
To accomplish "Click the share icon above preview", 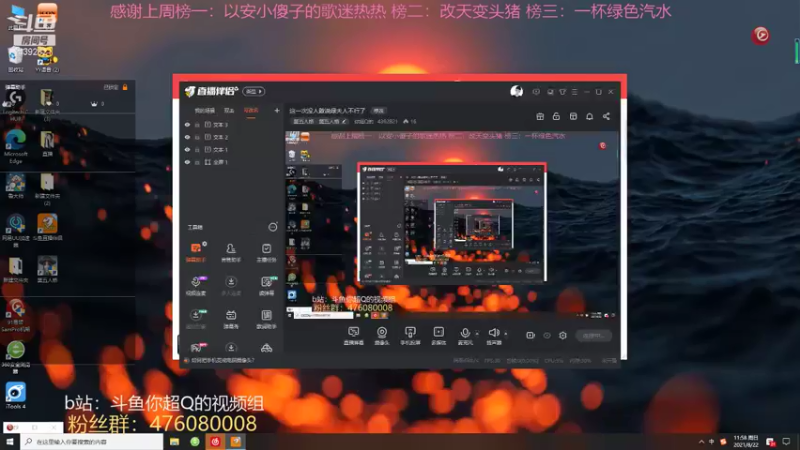I will pos(606,116).
